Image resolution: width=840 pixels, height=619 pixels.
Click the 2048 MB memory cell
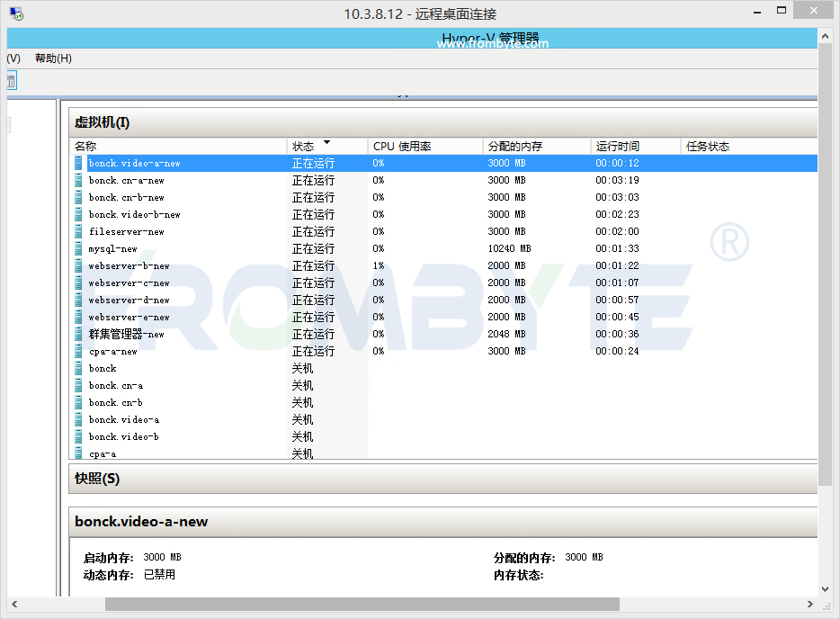tap(506, 334)
